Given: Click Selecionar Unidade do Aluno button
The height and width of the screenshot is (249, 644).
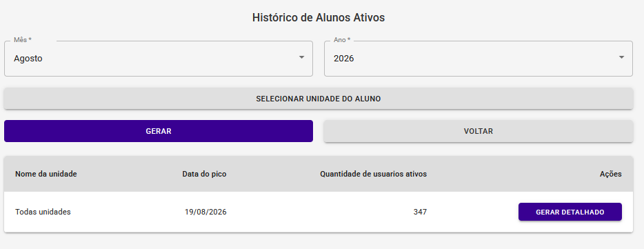Looking at the screenshot, I should click(x=319, y=99).
